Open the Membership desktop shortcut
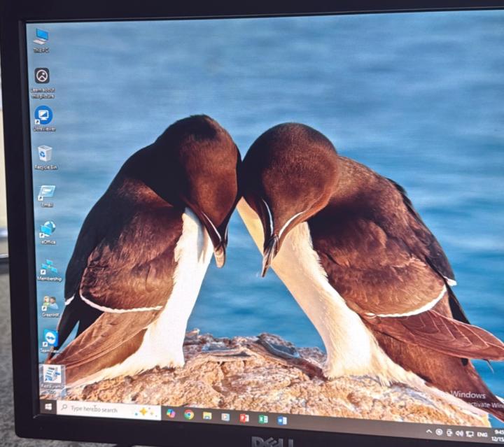 pos(49,267)
